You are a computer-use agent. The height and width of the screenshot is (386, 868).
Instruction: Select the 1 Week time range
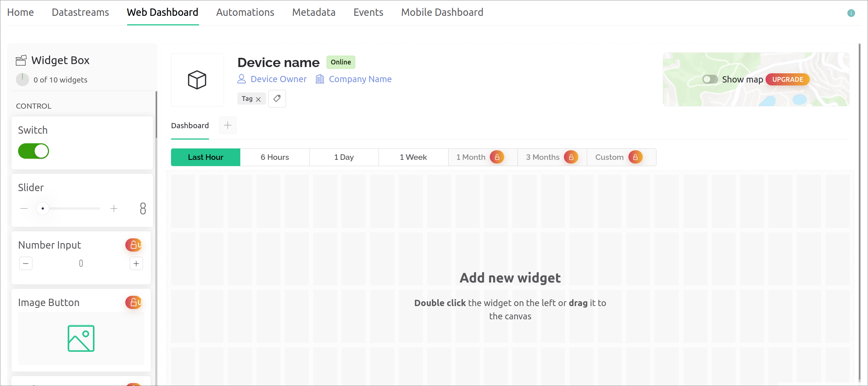coord(413,157)
